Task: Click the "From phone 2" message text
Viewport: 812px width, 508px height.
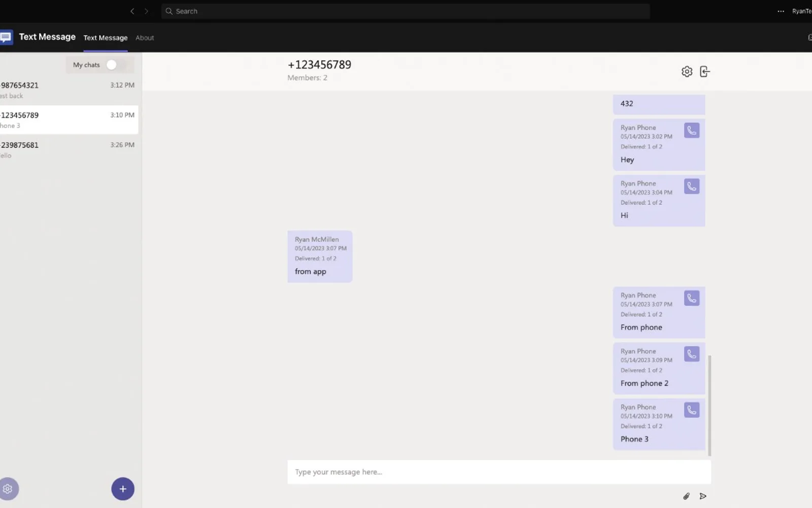Action: pos(645,383)
